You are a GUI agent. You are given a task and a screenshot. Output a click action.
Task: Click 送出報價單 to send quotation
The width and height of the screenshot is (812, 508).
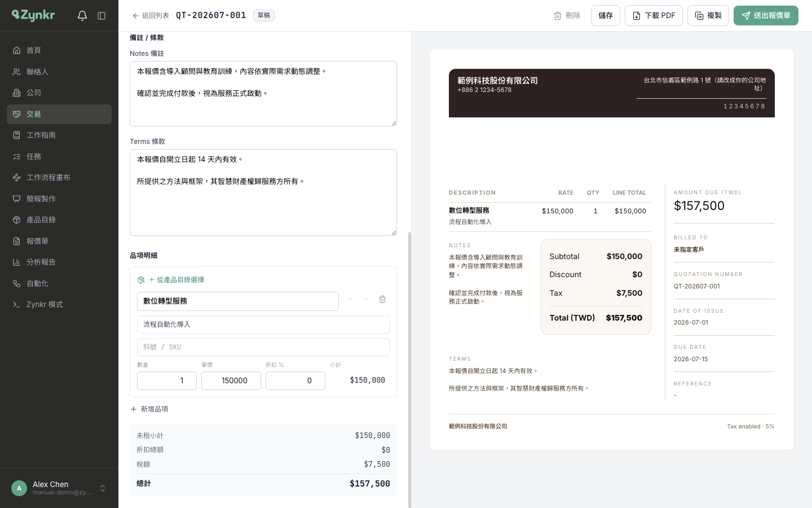[x=766, y=16]
